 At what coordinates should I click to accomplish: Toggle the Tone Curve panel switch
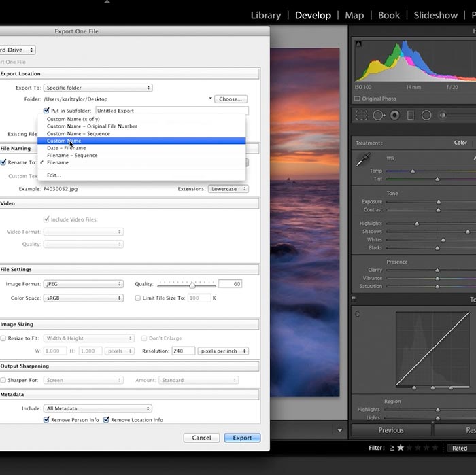pyautogui.click(x=354, y=299)
